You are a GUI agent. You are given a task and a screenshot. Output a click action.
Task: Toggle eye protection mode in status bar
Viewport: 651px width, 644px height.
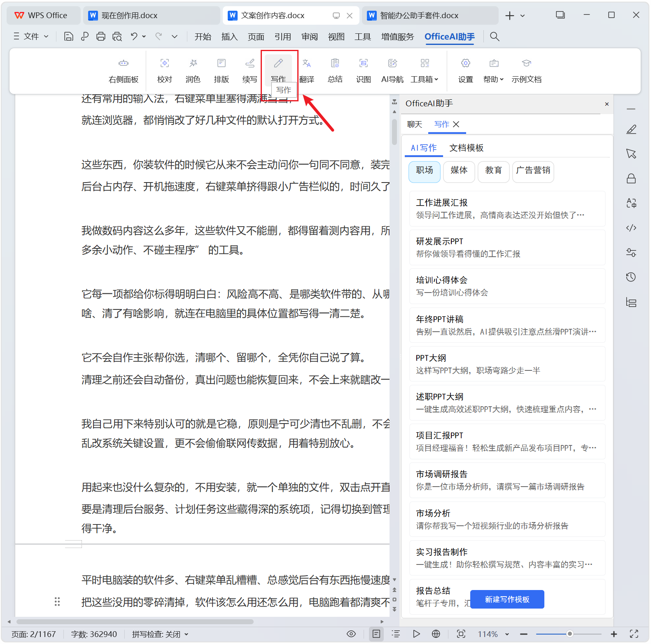coord(351,634)
